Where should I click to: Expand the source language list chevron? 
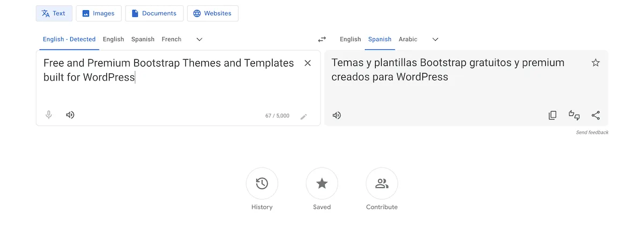[199, 39]
